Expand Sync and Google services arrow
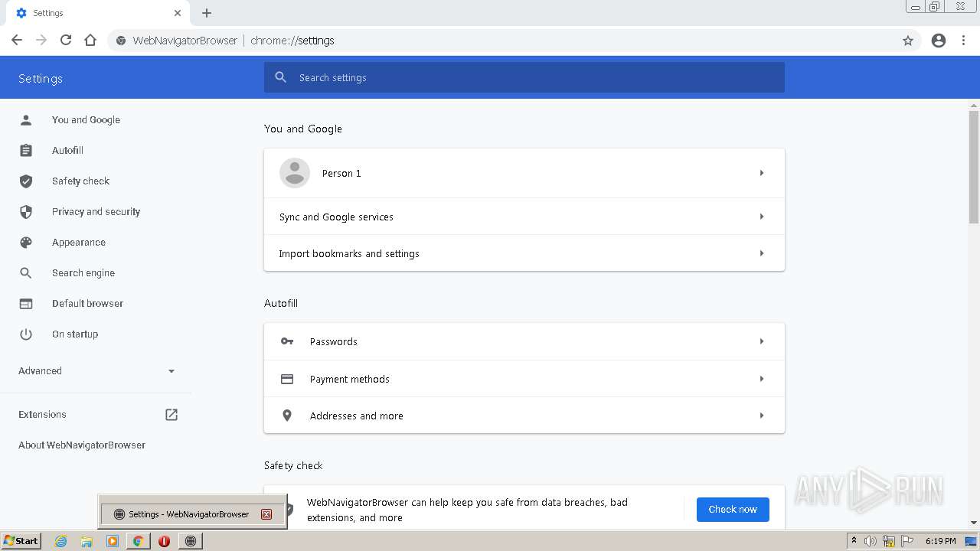 tap(762, 217)
